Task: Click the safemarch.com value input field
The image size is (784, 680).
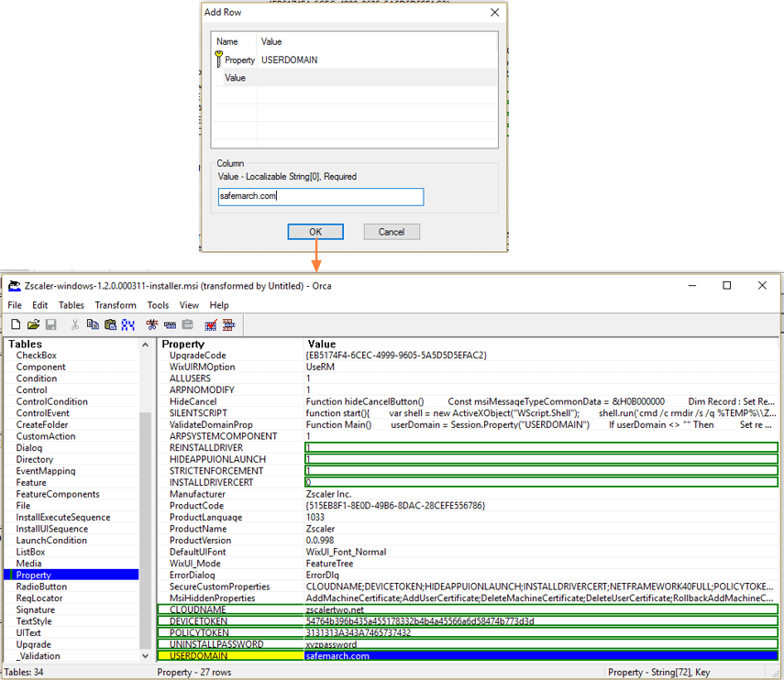Action: 319,196
